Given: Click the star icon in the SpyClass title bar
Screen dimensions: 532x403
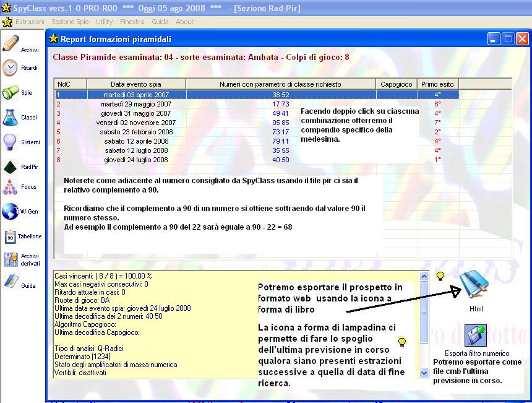Looking at the screenshot, I should (6, 7).
